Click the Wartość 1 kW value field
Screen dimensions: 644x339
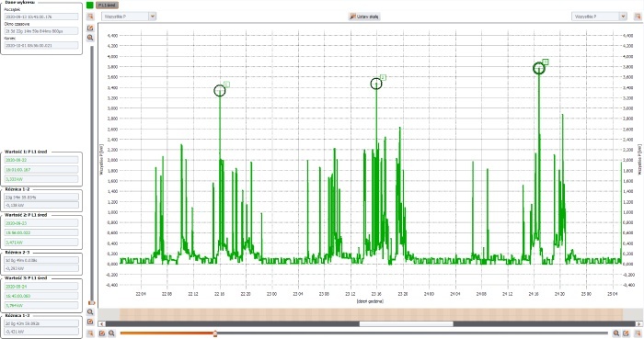click(x=41, y=179)
